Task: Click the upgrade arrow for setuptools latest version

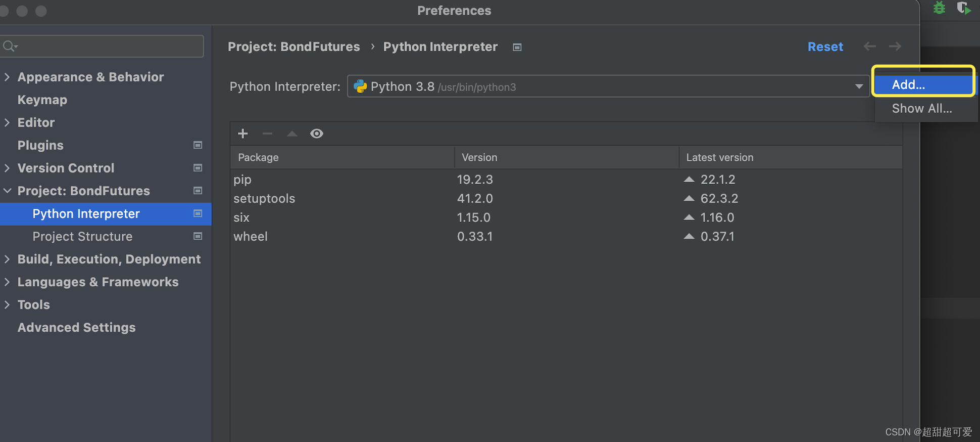Action: [x=689, y=198]
